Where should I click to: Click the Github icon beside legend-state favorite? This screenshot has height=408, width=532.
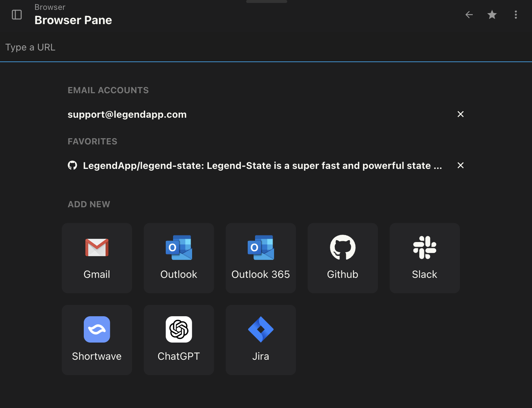(72, 166)
